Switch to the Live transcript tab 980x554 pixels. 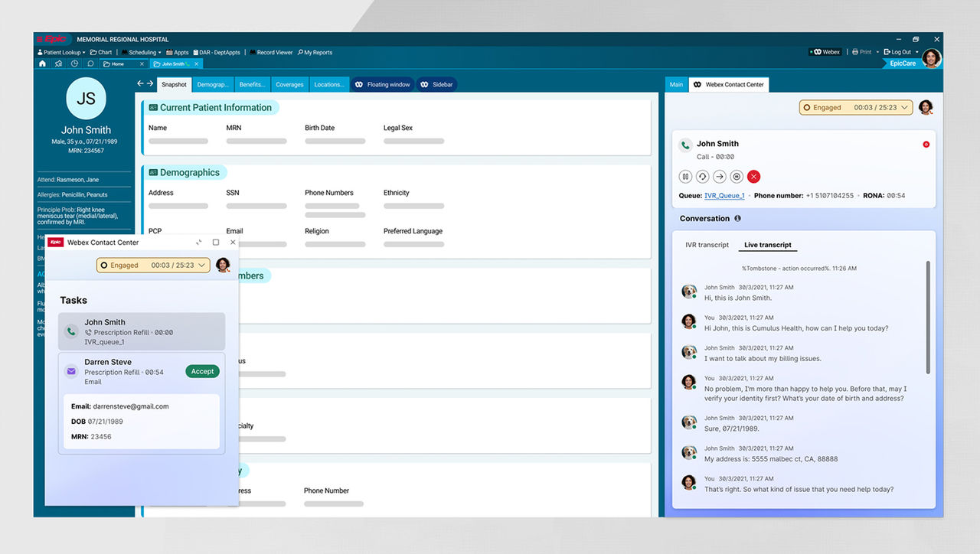coord(768,245)
